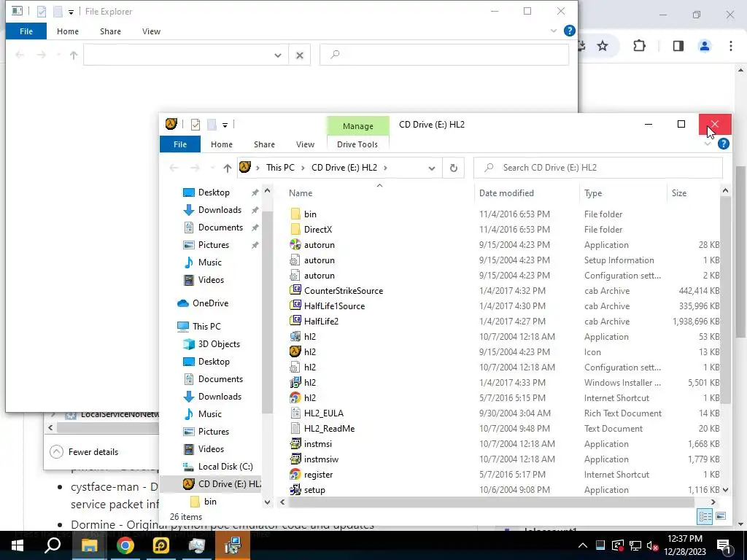Open View tab in blank File Explorer
This screenshot has width=747, height=560.
[151, 31]
